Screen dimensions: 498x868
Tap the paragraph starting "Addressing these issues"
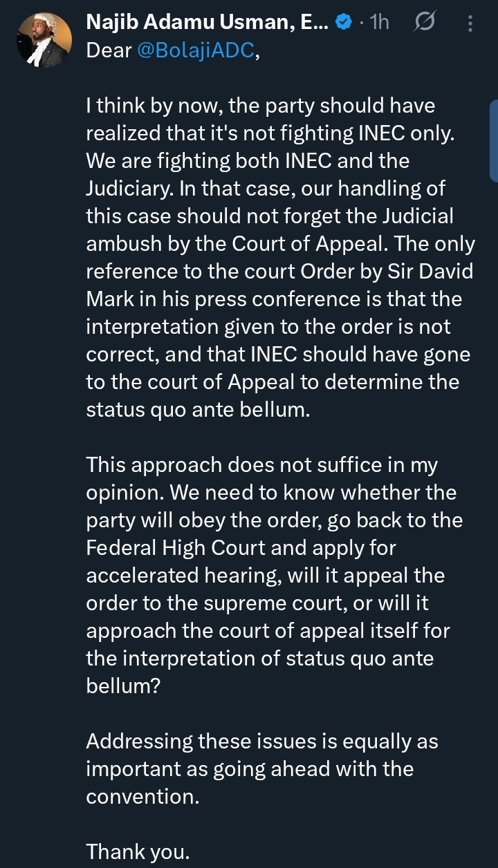(261, 768)
